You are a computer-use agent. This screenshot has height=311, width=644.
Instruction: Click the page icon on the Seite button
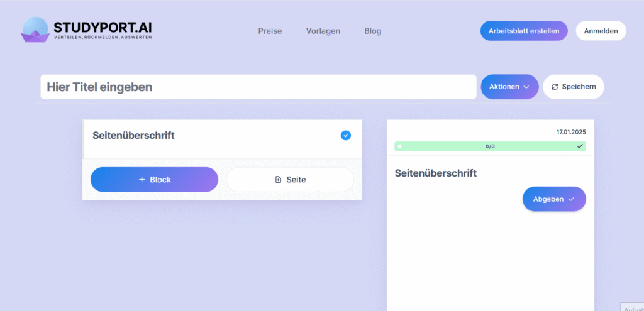pos(278,180)
